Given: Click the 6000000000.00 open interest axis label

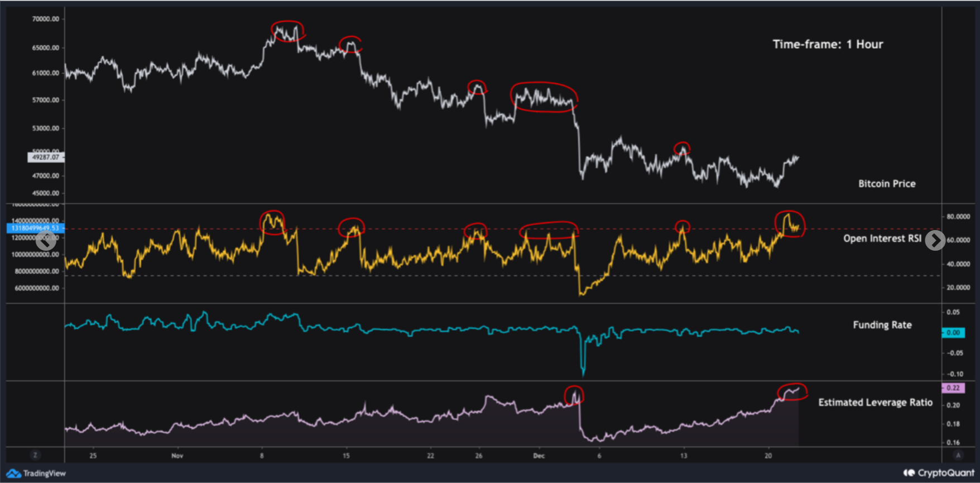Looking at the screenshot, I should click(37, 288).
